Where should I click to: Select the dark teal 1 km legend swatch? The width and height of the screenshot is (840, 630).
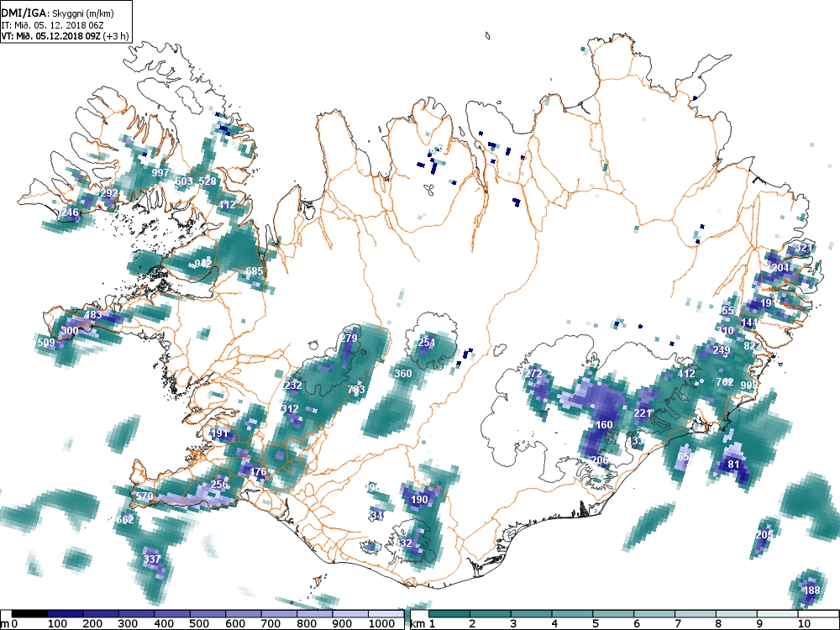[449, 614]
